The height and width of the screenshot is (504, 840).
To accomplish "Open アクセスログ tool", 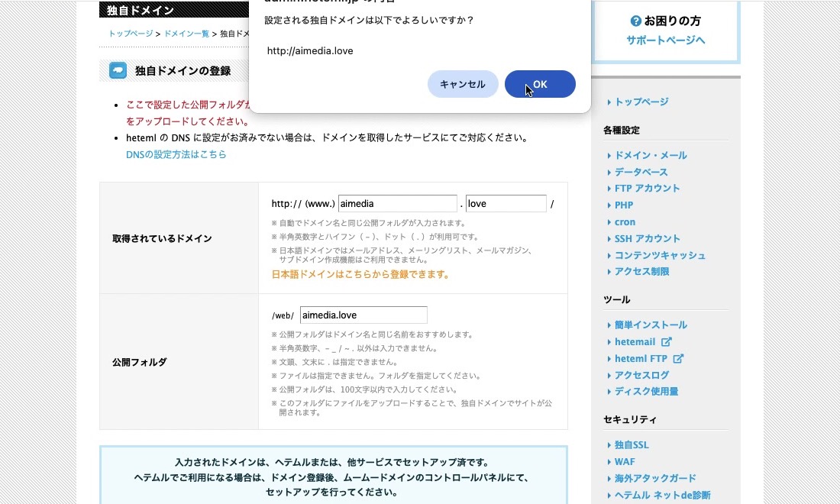I will pos(641,375).
